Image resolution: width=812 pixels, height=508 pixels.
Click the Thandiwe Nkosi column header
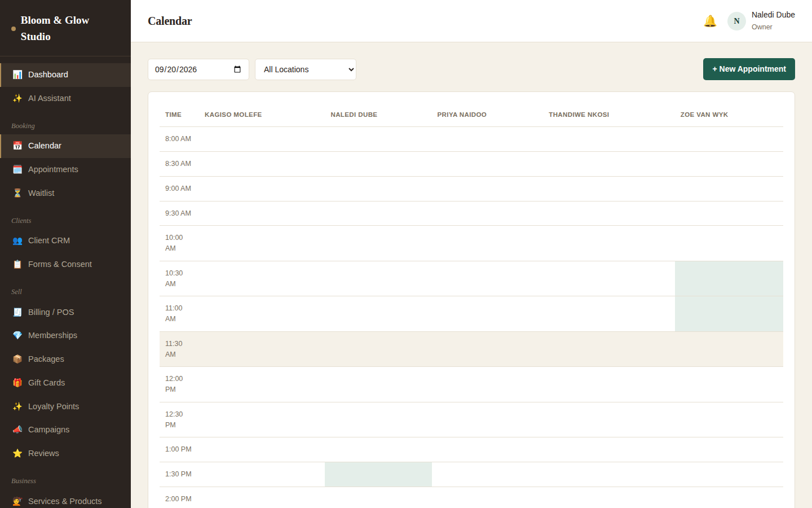click(x=579, y=115)
